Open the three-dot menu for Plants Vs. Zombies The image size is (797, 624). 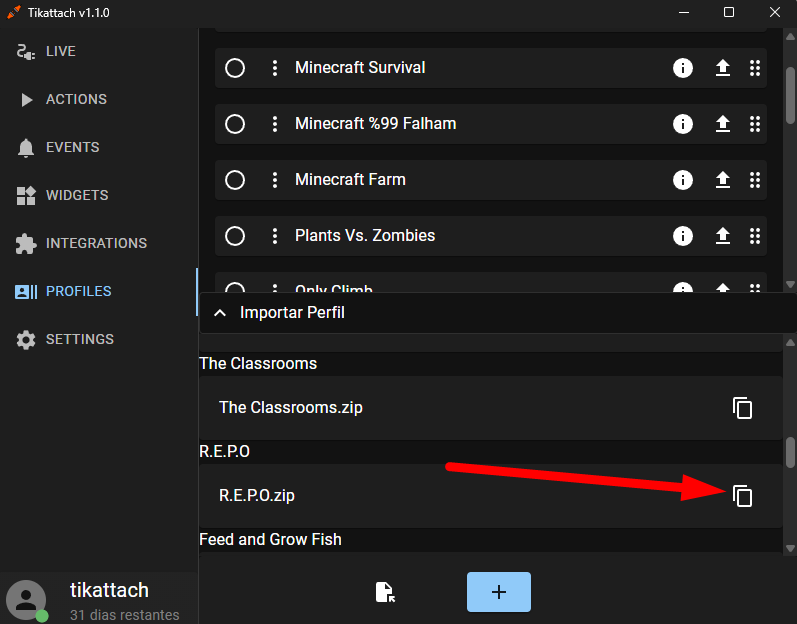click(274, 236)
